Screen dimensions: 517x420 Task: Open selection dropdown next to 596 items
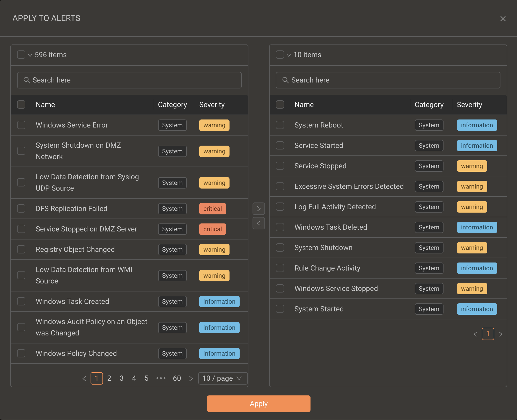[x=30, y=55]
